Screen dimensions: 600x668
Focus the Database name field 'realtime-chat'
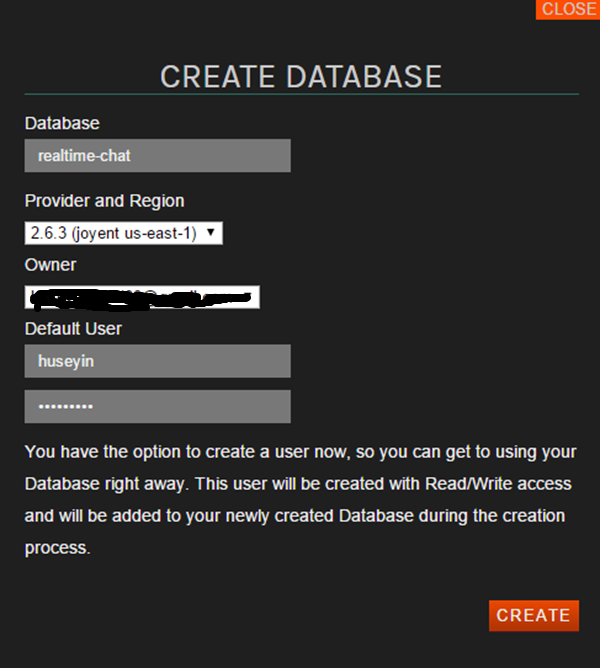tap(157, 156)
